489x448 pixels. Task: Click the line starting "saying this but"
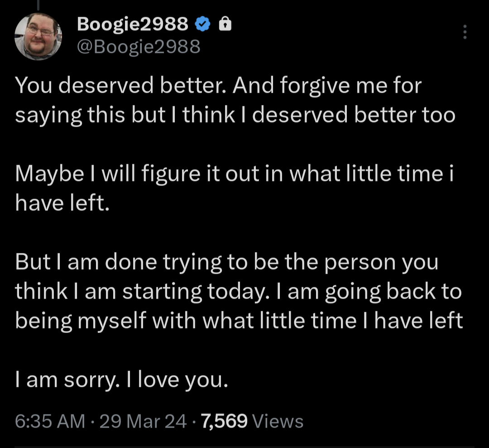click(235, 115)
